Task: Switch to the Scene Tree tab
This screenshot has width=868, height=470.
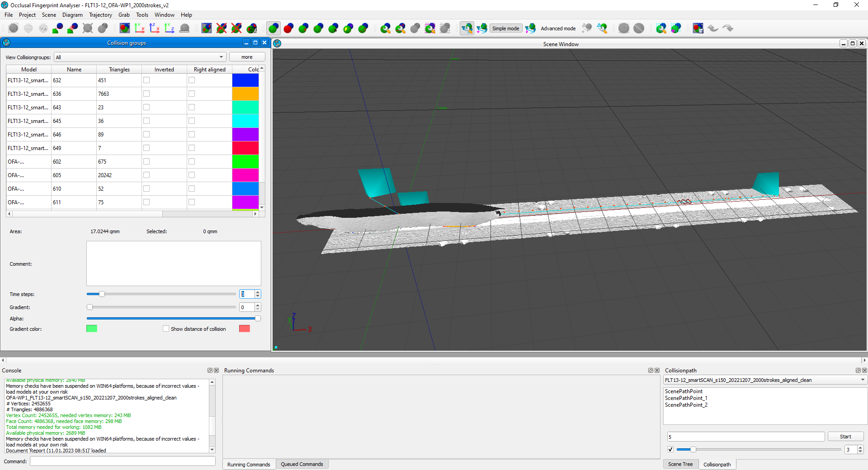Action: (680, 465)
